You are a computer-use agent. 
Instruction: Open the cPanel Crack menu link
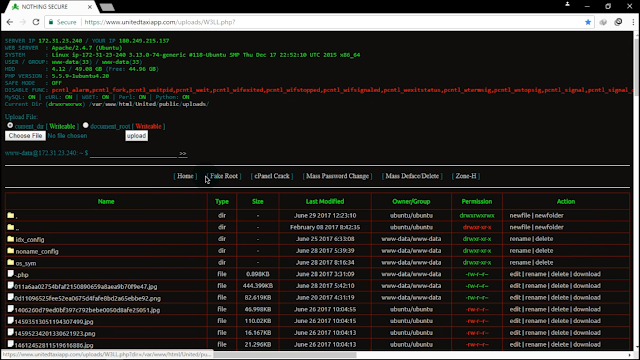click(x=272, y=176)
